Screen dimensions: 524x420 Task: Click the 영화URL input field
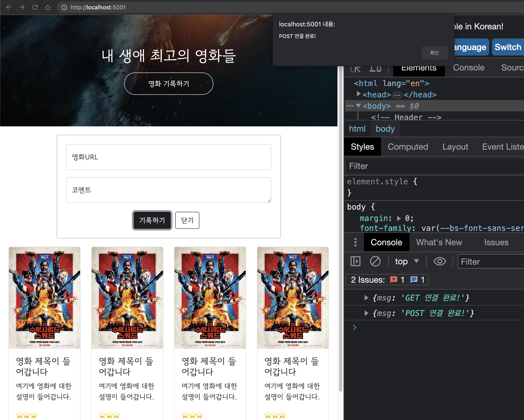click(169, 157)
